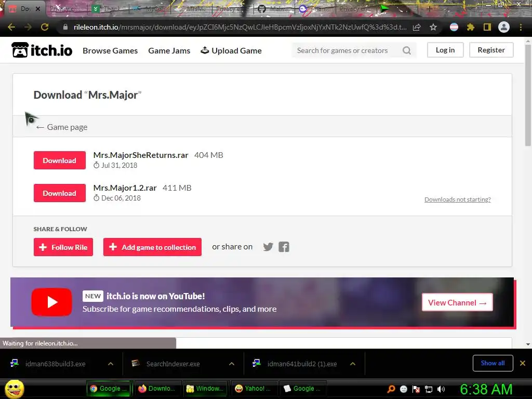Open Browse Games in the navigation
The image size is (532, 399).
pyautogui.click(x=110, y=50)
